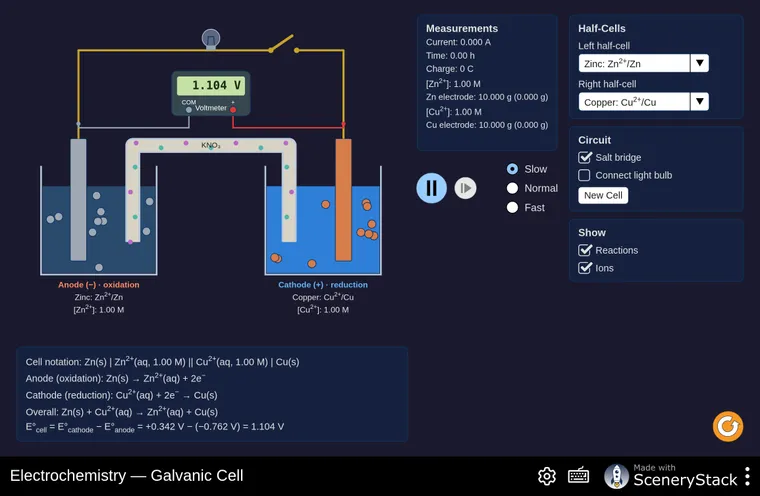Open the vertical three-dot options menu
760x496 pixels.
point(747,476)
